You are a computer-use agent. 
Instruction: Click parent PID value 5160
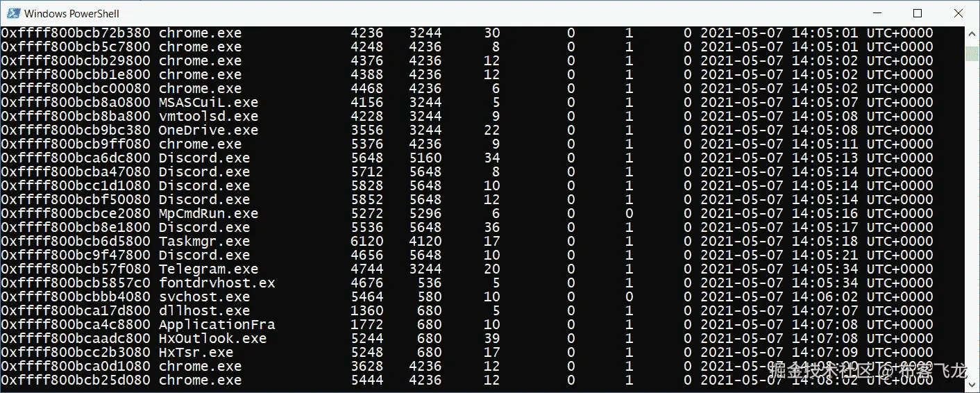(x=425, y=158)
